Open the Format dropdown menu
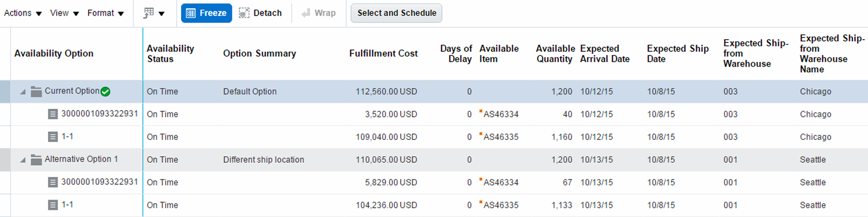The width and height of the screenshot is (868, 217). coord(106,13)
